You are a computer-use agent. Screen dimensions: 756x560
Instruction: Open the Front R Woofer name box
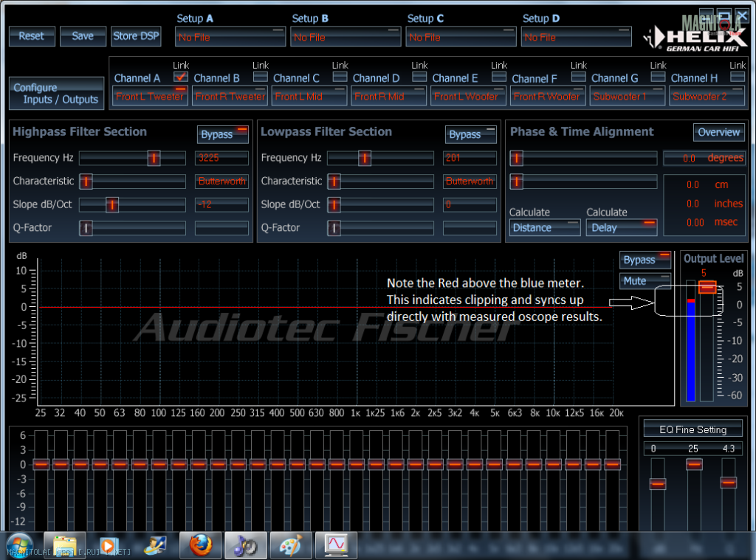pos(549,96)
